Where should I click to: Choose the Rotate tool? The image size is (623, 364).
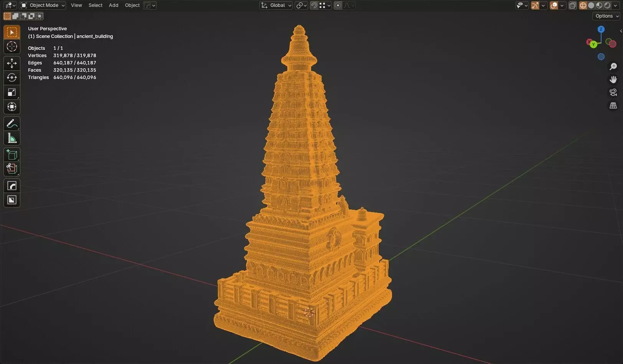(x=12, y=78)
